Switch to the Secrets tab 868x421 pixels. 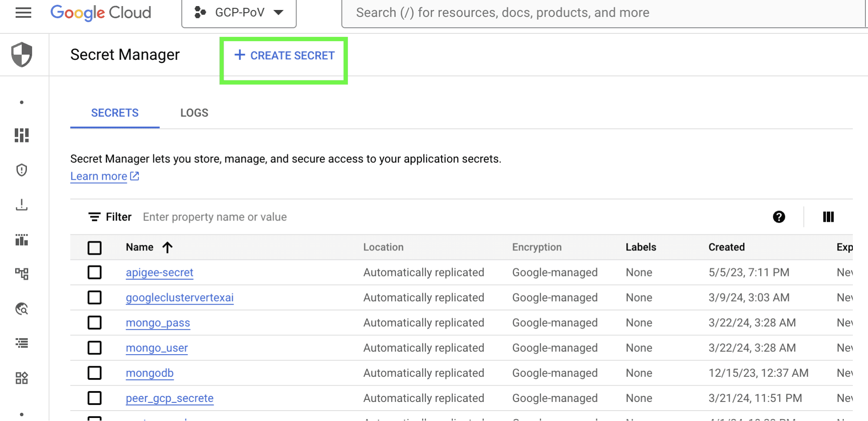click(x=115, y=113)
